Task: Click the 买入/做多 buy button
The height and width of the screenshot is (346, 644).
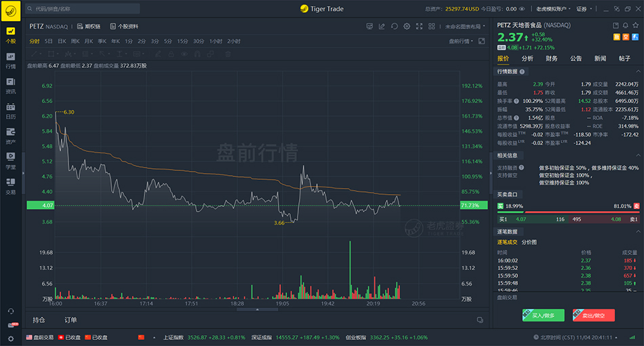Action: (x=544, y=315)
